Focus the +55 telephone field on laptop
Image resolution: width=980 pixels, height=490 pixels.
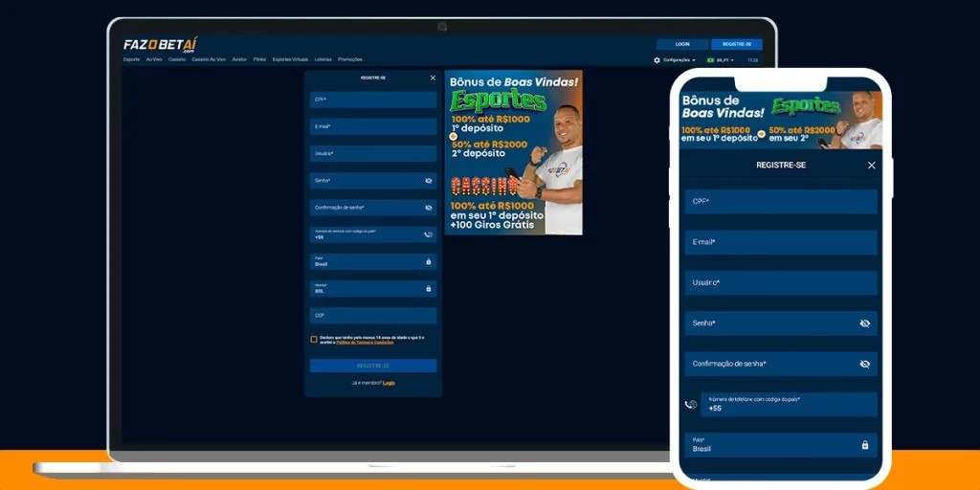click(373, 234)
